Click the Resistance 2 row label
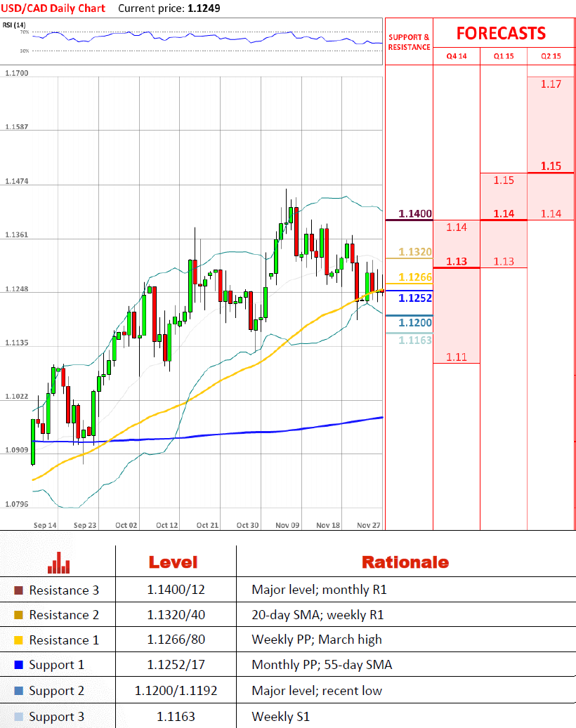Viewport: 576px width, 728px height. pos(64,615)
